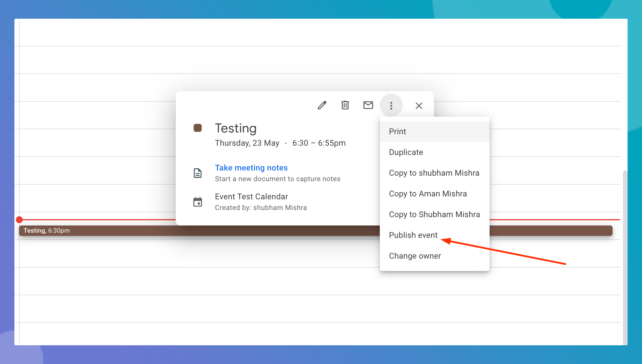Click the brown event color square

[x=198, y=128]
